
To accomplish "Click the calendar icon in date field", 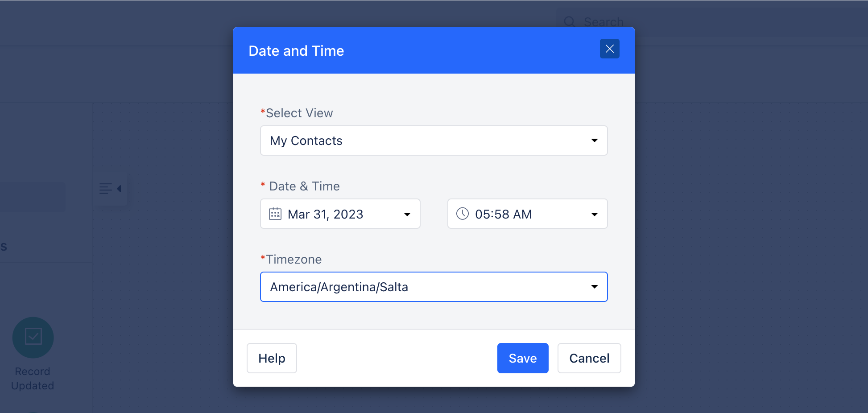I will pos(275,214).
